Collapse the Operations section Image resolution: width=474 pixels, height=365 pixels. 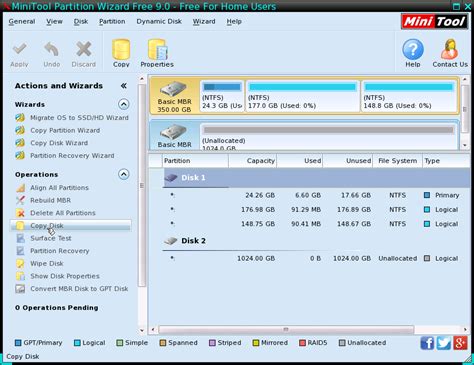pos(124,174)
